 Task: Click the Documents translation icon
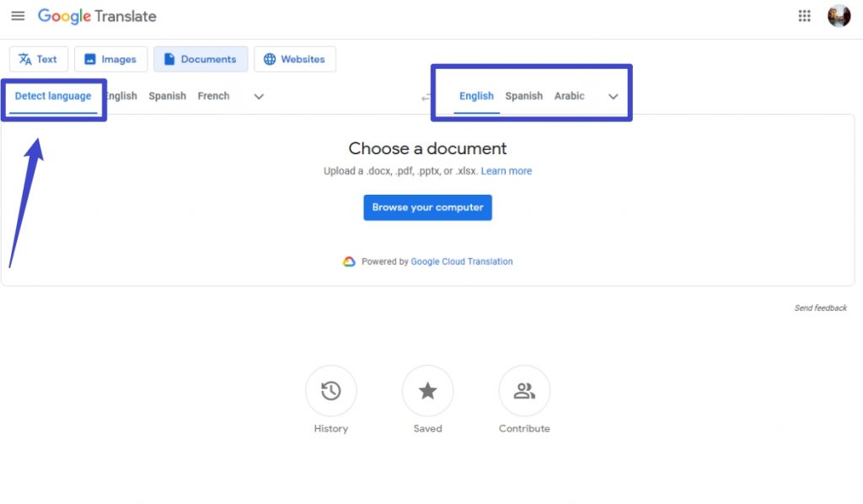click(169, 59)
